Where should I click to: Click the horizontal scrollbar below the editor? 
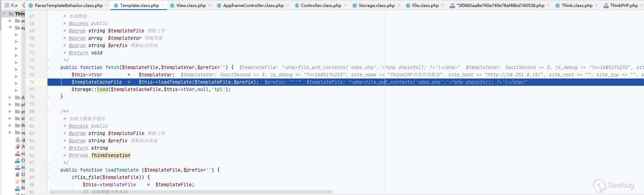click(191, 192)
